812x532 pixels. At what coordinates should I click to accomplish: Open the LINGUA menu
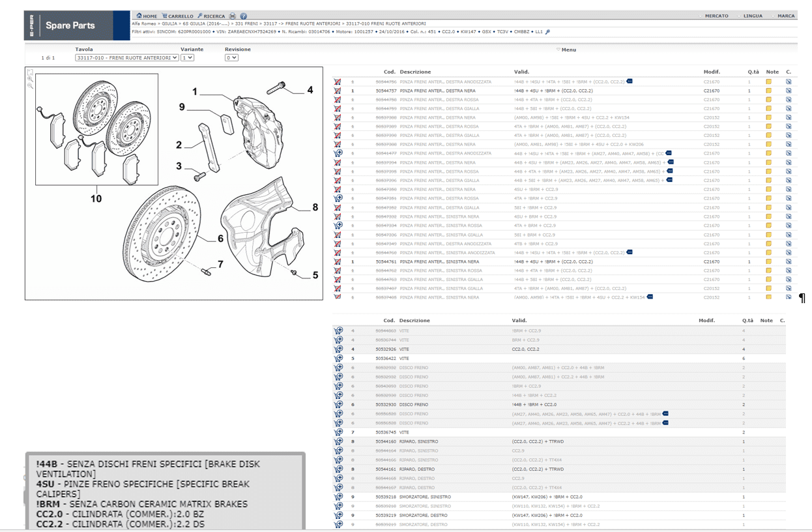click(x=752, y=16)
